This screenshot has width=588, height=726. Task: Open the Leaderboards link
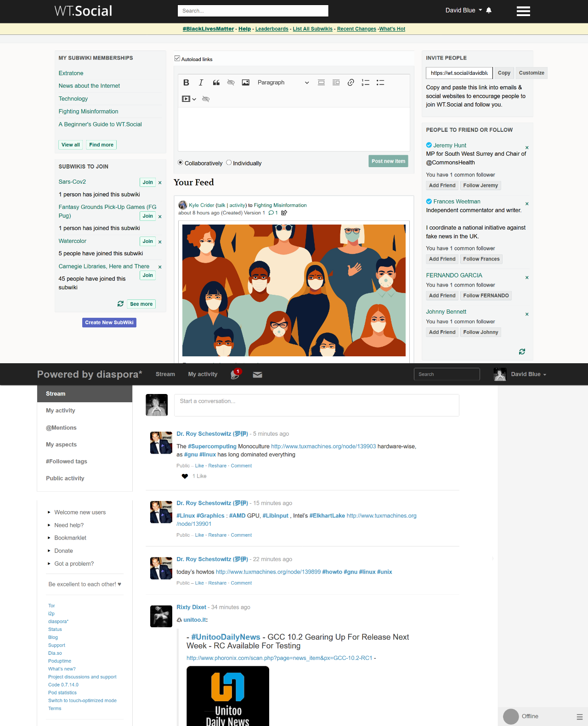pyautogui.click(x=272, y=29)
